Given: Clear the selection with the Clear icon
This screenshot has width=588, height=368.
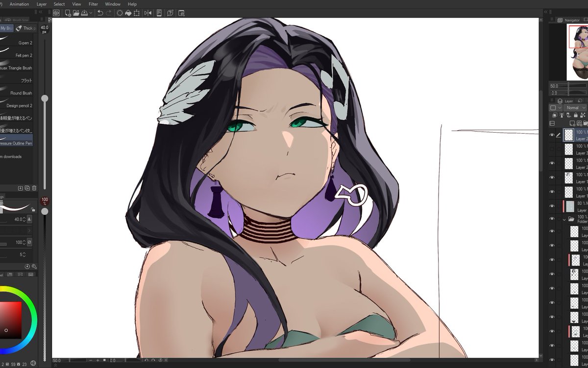Looking at the screenshot, I should pyautogui.click(x=120, y=13).
